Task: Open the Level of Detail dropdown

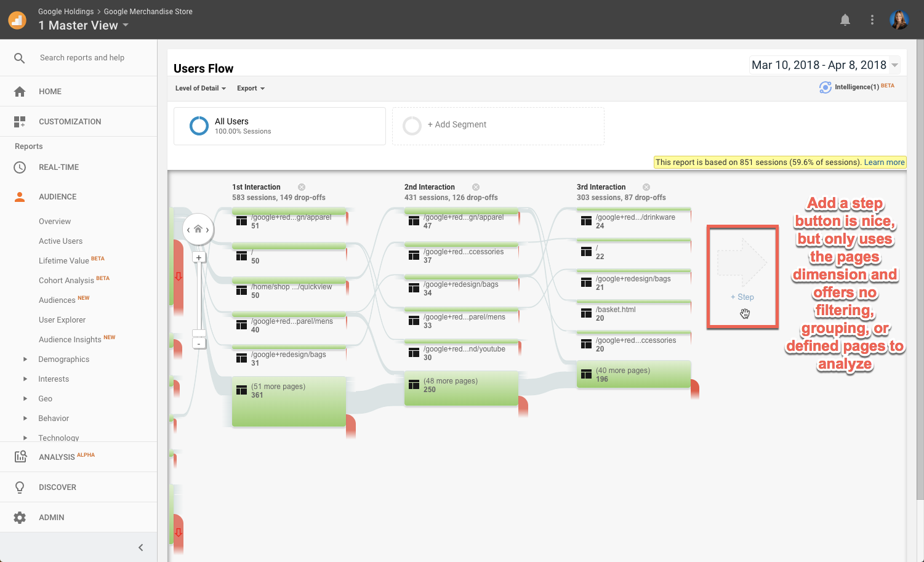Action: point(201,88)
